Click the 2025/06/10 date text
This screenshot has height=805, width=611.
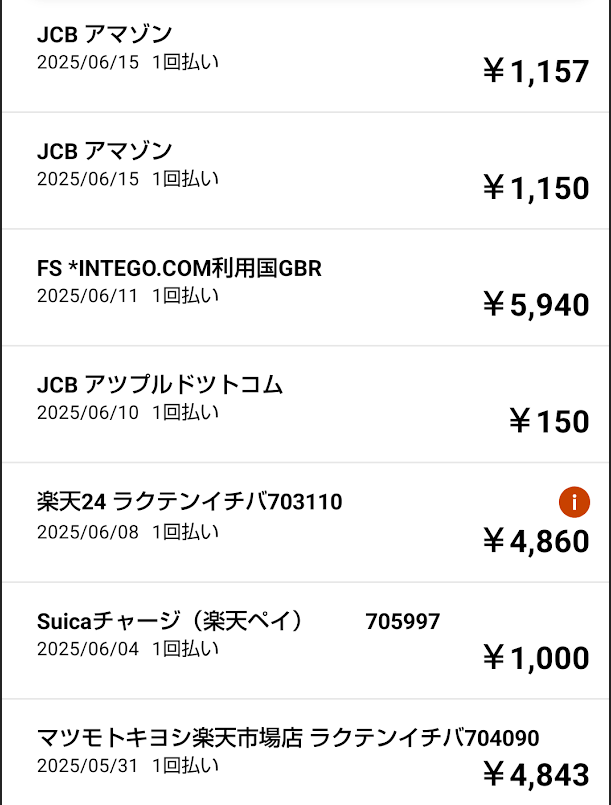[88, 412]
